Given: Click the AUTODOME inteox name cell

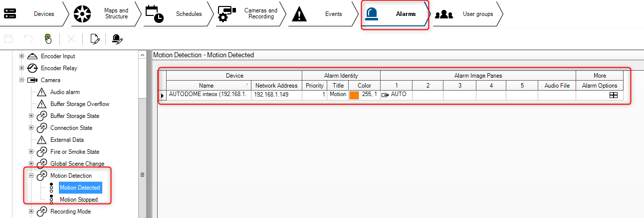Looking at the screenshot, I should coord(209,95).
